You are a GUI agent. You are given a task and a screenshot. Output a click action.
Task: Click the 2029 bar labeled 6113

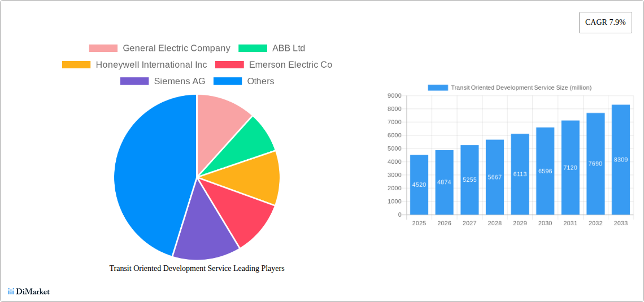click(x=520, y=174)
